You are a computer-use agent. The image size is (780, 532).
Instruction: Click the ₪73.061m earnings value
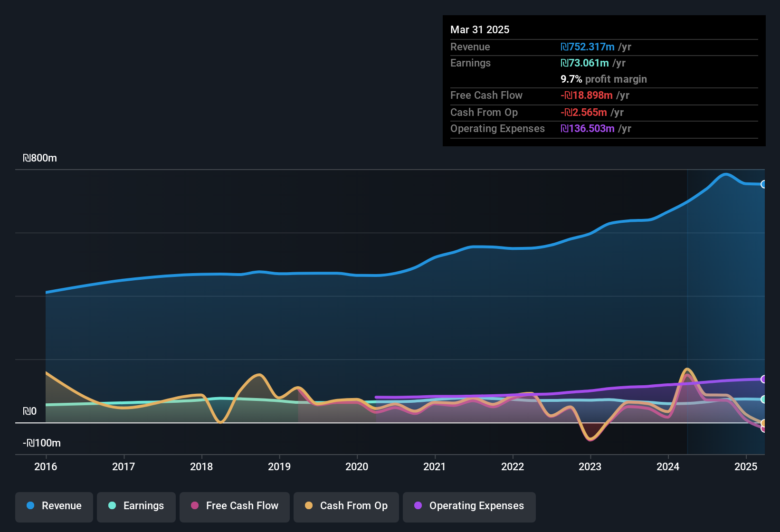click(585, 63)
